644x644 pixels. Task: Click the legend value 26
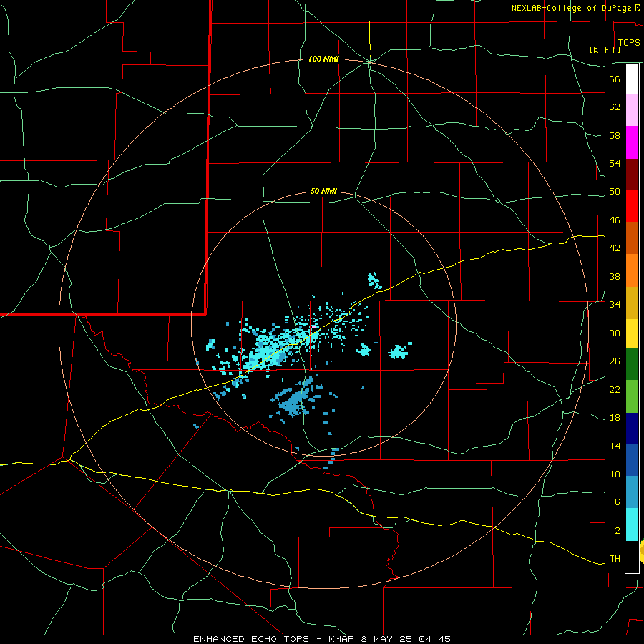coord(615,361)
